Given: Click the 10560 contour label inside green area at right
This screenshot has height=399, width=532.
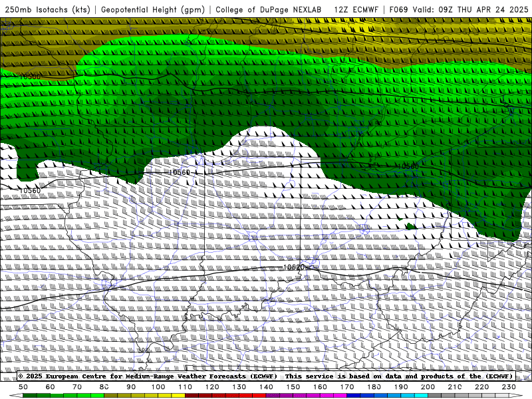Looking at the screenshot, I should [x=408, y=167].
